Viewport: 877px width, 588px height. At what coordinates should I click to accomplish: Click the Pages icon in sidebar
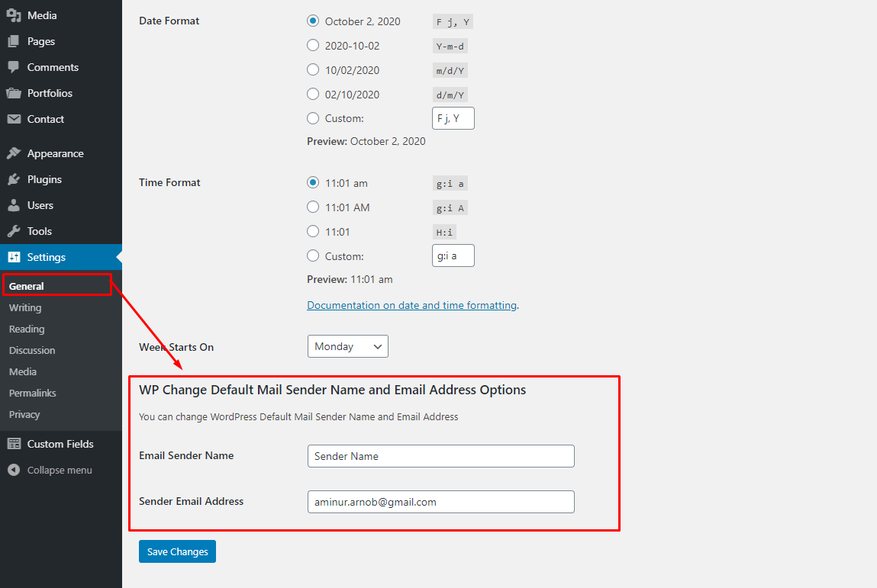click(x=14, y=41)
